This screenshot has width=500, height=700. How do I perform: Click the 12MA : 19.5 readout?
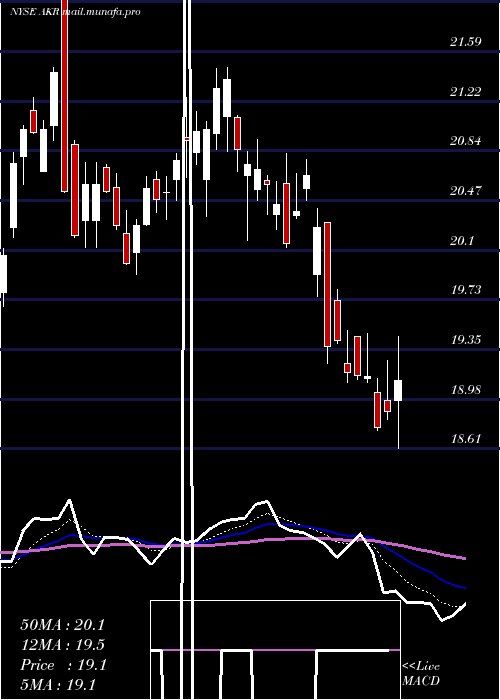(63, 645)
